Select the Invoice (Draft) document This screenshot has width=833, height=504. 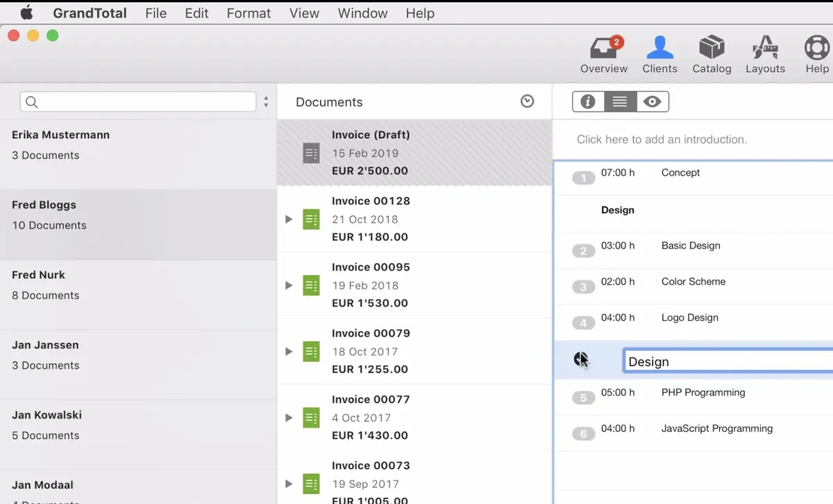point(414,153)
